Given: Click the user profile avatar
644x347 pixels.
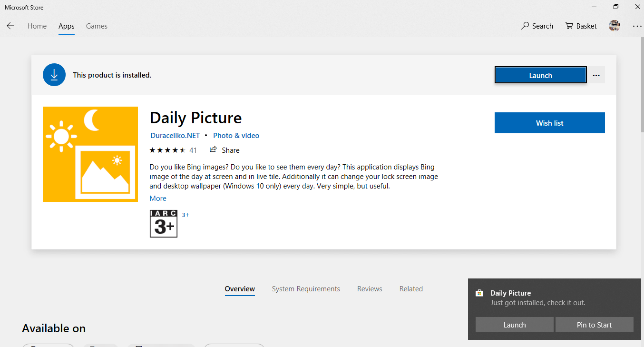Looking at the screenshot, I should 614,26.
